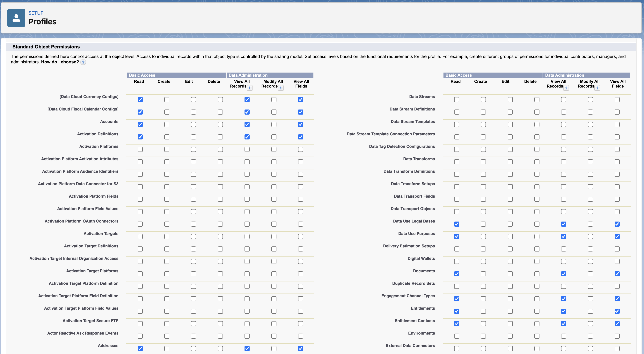Uncheck Read for Data Cloud Currency Configs
This screenshot has width=644, height=354.
[x=140, y=99]
